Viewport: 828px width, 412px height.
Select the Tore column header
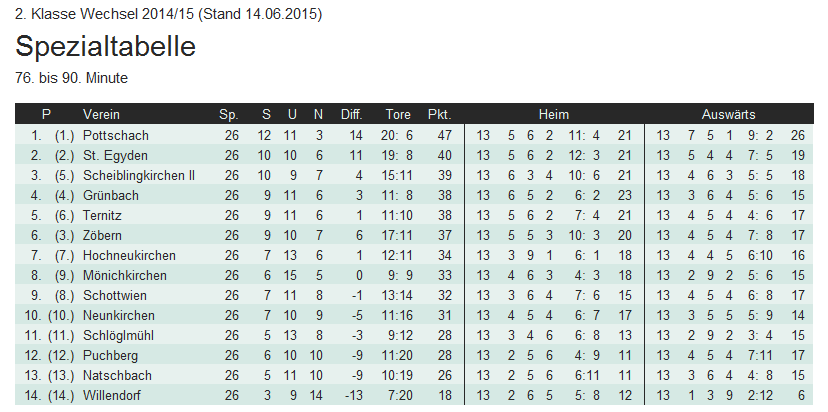tap(398, 114)
